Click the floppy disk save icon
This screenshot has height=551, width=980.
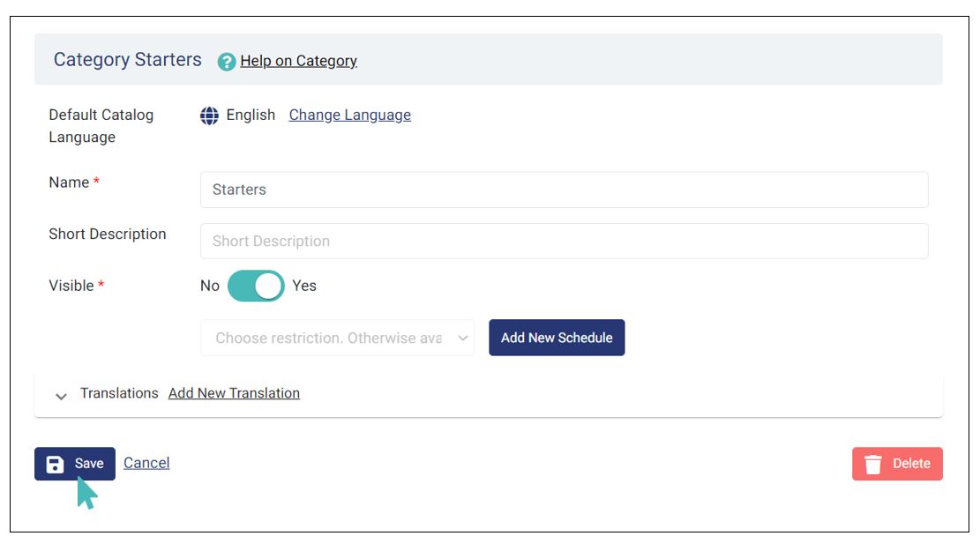pyautogui.click(x=55, y=465)
